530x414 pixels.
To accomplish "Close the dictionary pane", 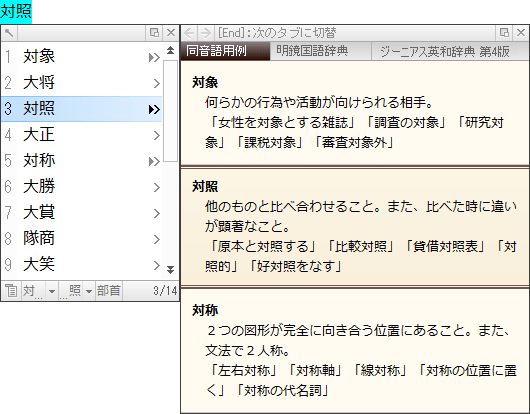I will pos(521,33).
